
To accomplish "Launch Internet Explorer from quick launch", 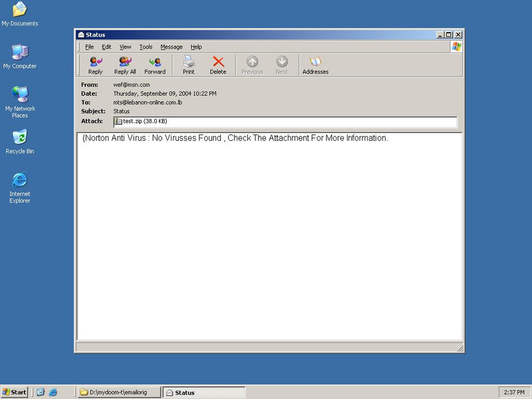I will tap(53, 392).
